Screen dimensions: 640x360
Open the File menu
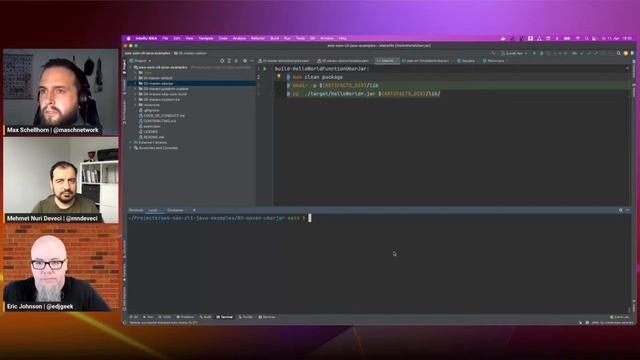coord(165,38)
